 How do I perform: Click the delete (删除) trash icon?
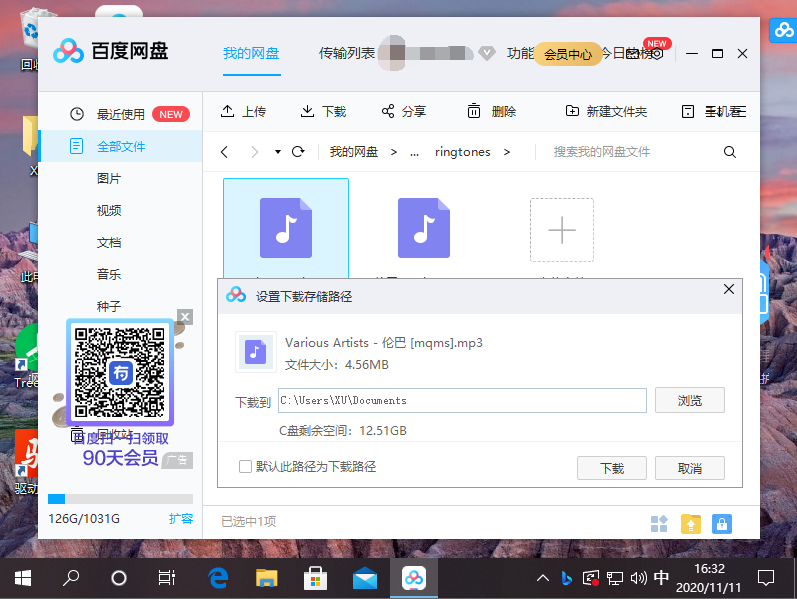coord(474,112)
